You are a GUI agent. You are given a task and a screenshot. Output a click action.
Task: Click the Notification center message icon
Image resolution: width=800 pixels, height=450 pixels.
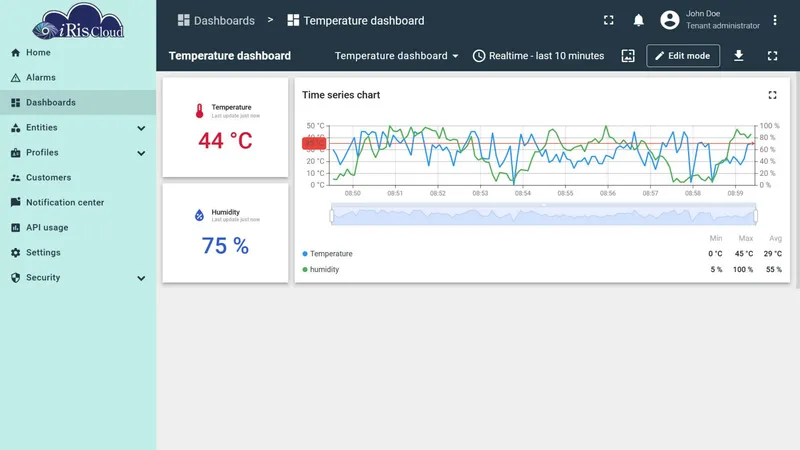pyautogui.click(x=15, y=202)
